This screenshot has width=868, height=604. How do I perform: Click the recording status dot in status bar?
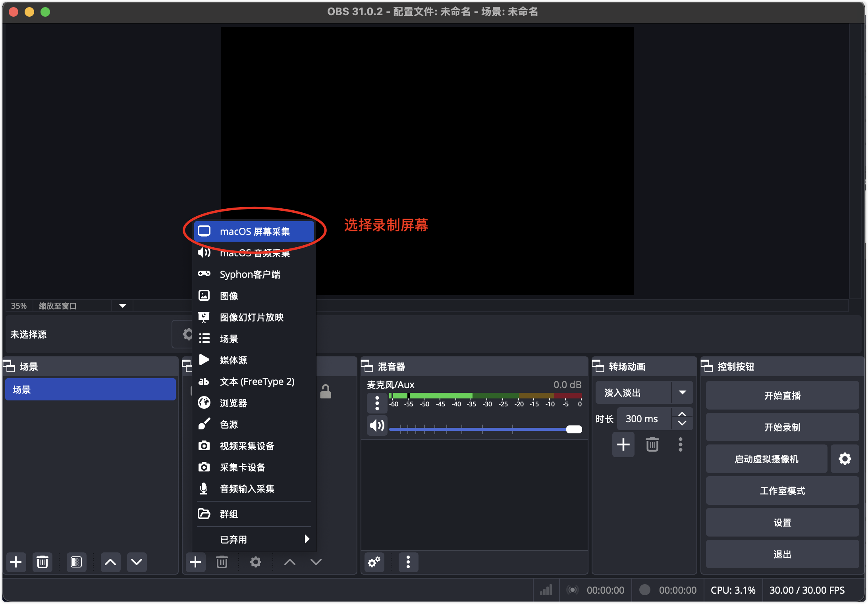(x=645, y=590)
